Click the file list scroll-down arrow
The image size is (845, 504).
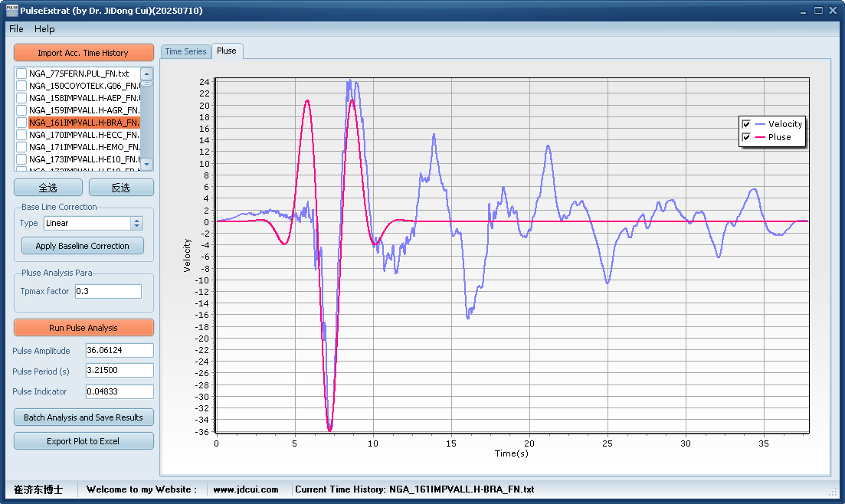[x=147, y=164]
